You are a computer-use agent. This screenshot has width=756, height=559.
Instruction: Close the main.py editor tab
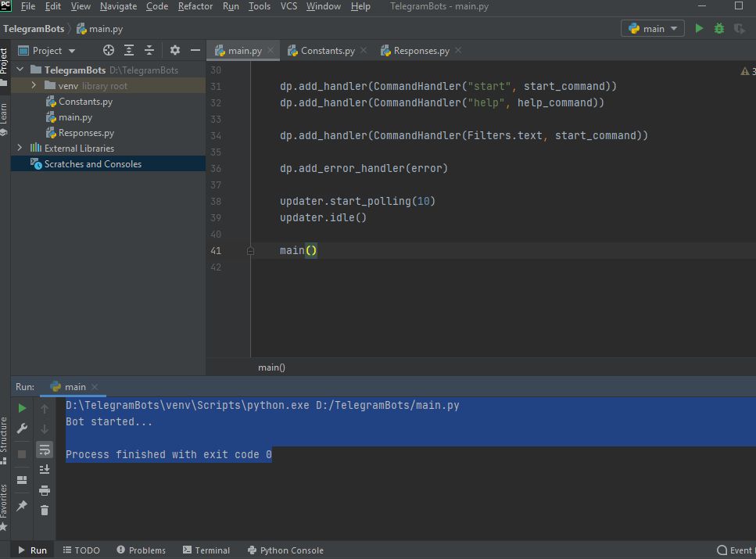271,50
